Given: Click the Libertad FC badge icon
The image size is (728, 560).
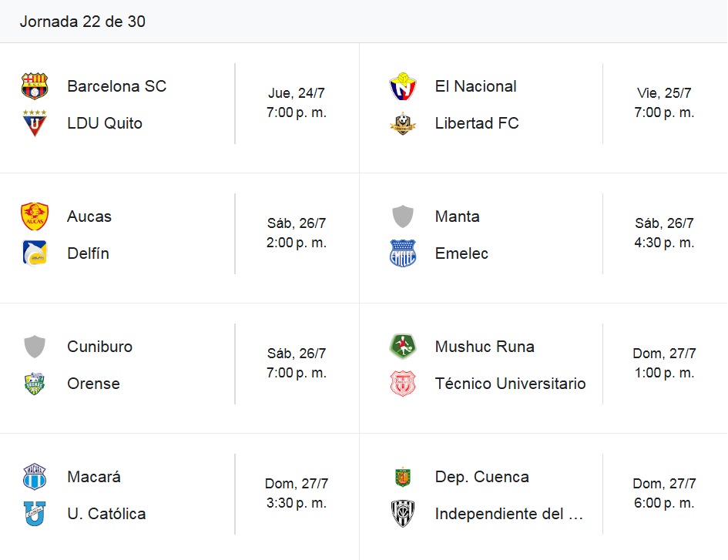Looking at the screenshot, I should click(x=403, y=123).
